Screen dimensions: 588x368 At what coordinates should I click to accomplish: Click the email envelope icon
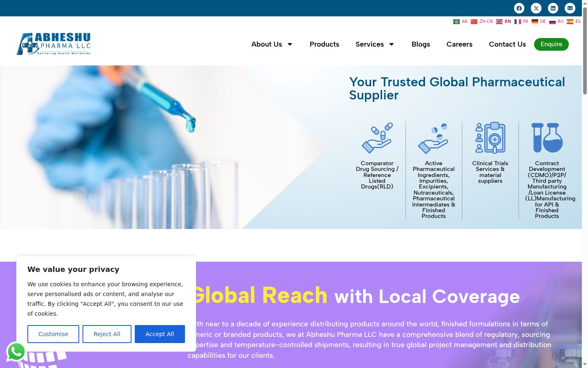click(570, 8)
